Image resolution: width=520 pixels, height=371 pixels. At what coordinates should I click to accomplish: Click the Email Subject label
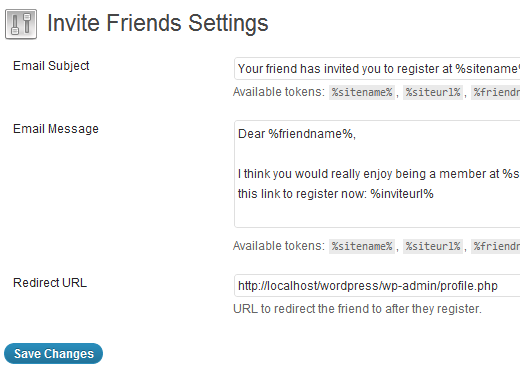click(51, 66)
